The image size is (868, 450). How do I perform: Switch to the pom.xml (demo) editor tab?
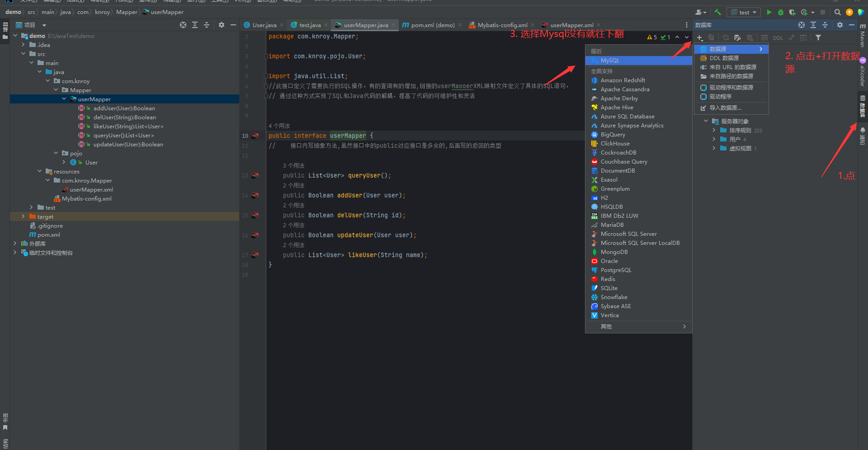[432, 25]
